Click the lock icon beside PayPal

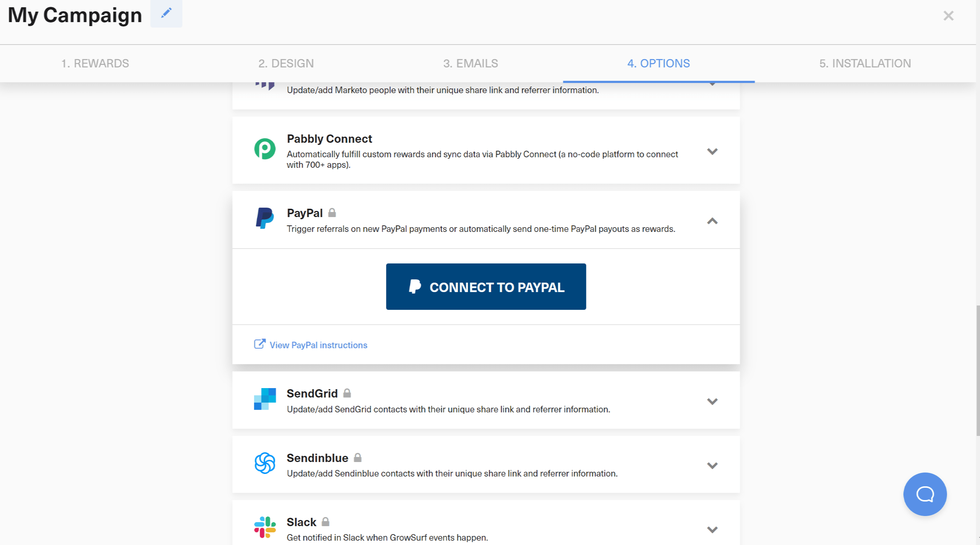pos(332,213)
